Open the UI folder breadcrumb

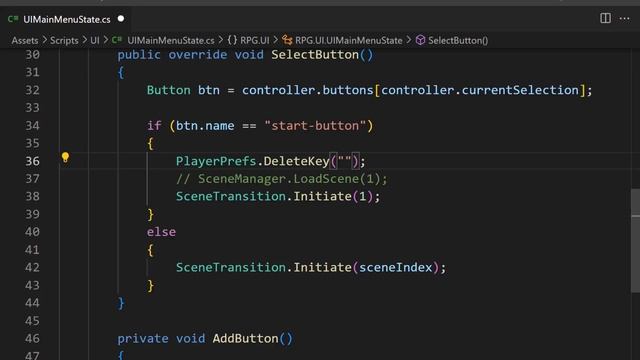click(x=95, y=40)
